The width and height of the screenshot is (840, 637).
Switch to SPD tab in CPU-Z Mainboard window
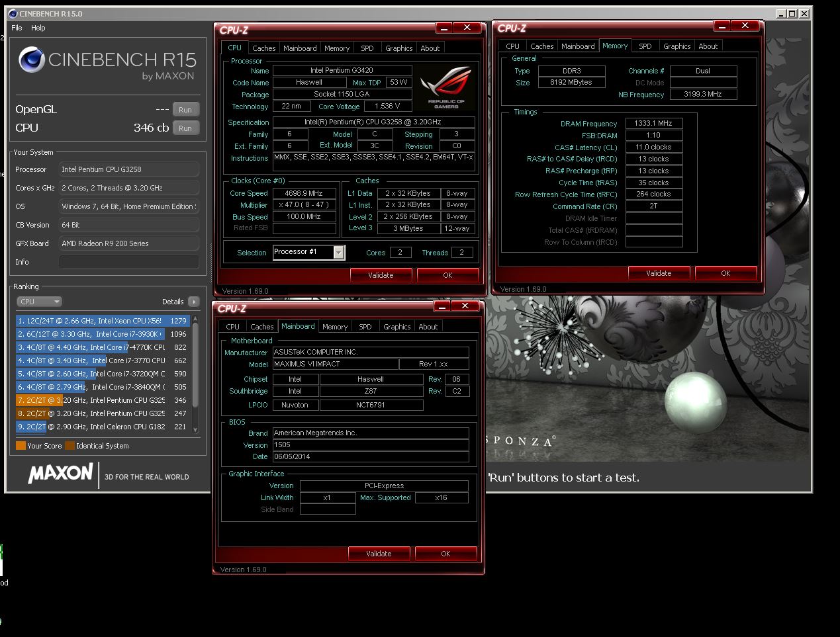[x=365, y=327]
